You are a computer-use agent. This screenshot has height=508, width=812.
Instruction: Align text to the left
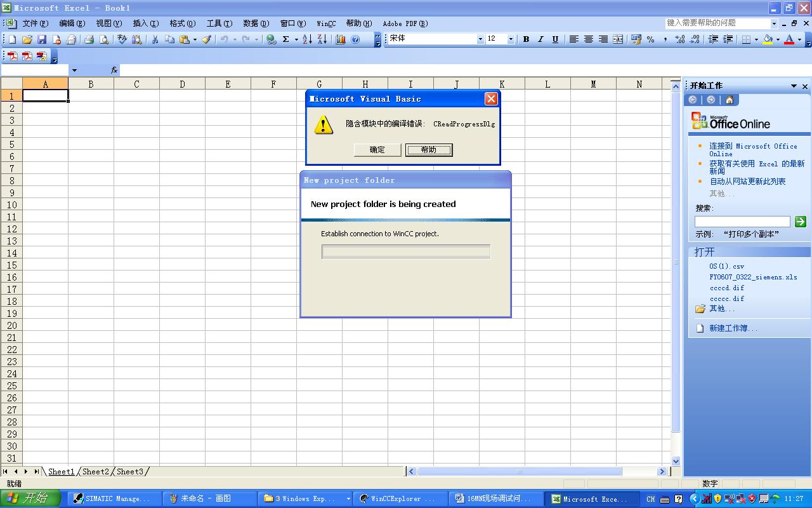coord(573,39)
